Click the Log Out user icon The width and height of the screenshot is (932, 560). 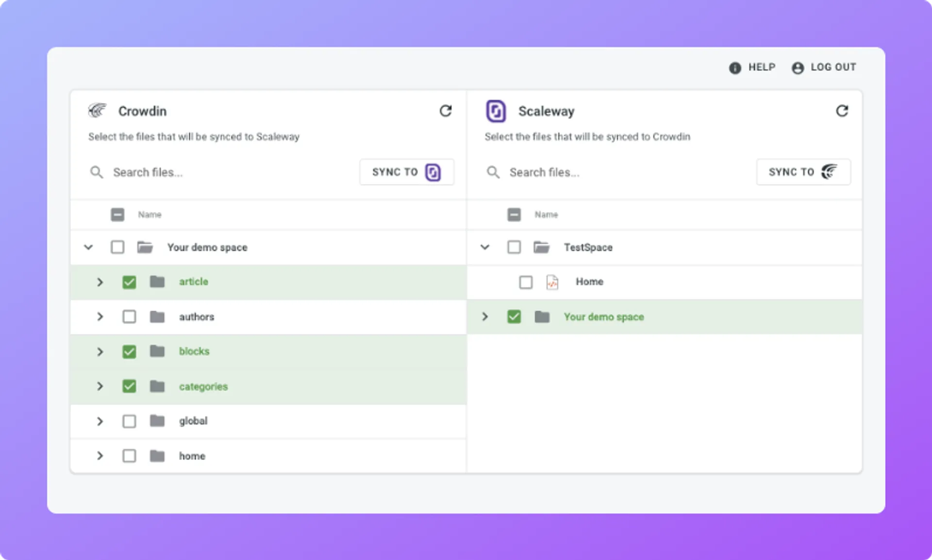pos(798,68)
